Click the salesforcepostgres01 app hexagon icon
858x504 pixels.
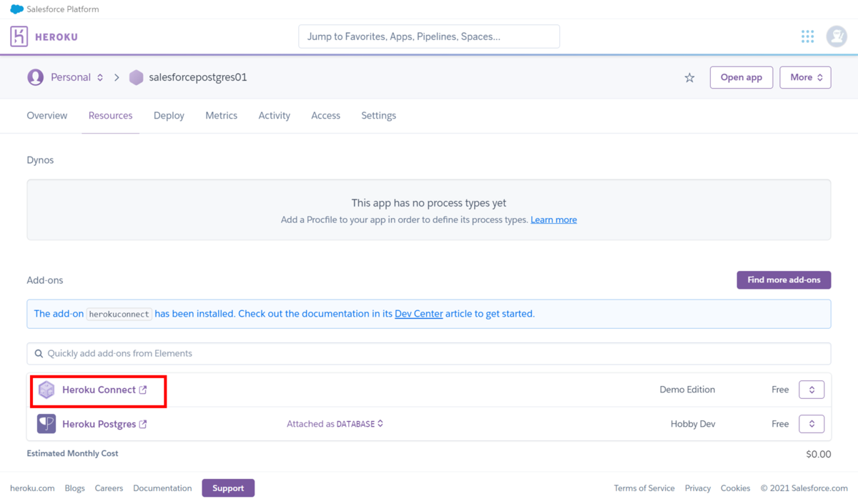[x=136, y=77]
